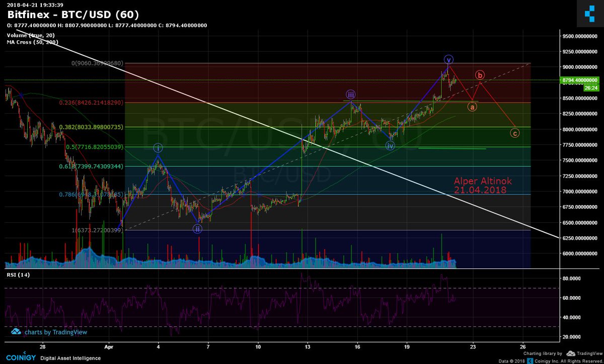
Task: Click the 20.0000 RSI axis label
Action: pyautogui.click(x=572, y=337)
